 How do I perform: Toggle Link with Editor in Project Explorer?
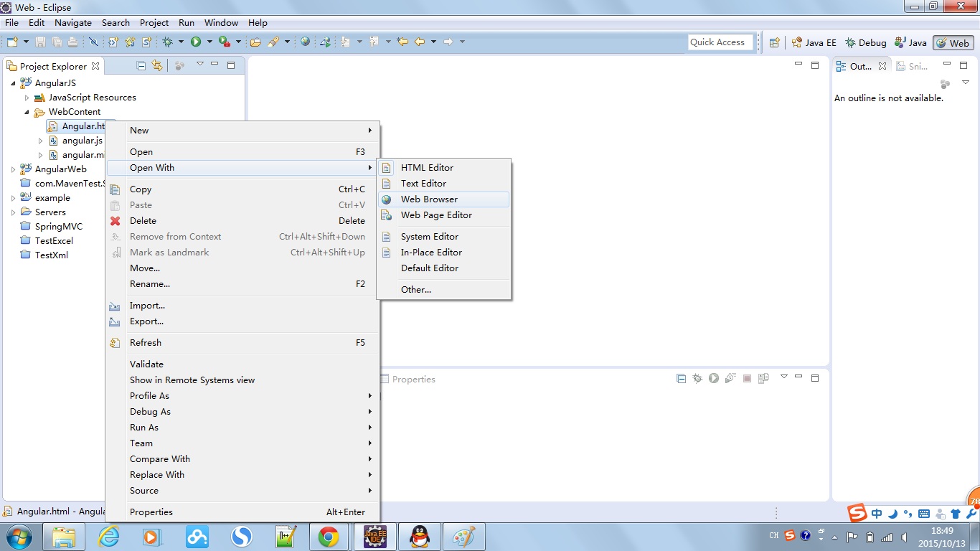(x=156, y=66)
